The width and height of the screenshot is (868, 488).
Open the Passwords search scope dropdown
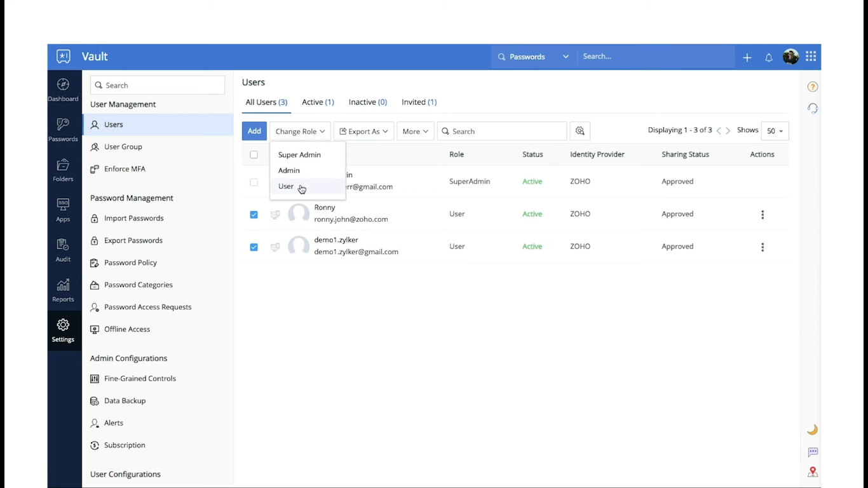point(533,57)
